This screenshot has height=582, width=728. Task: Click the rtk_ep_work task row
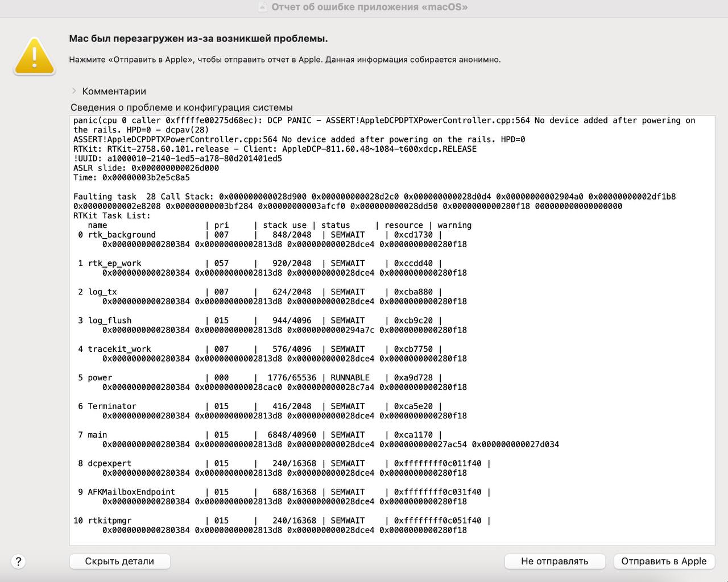(260, 264)
